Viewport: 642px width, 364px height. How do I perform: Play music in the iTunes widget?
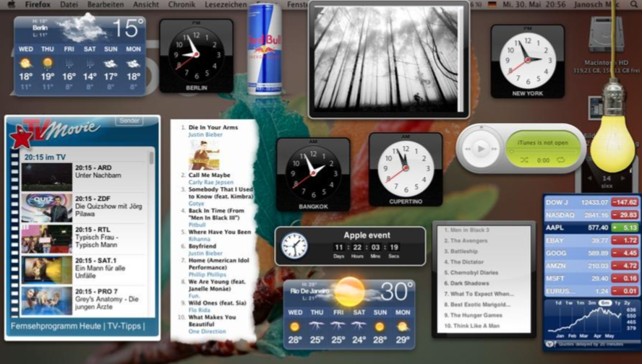[481, 149]
